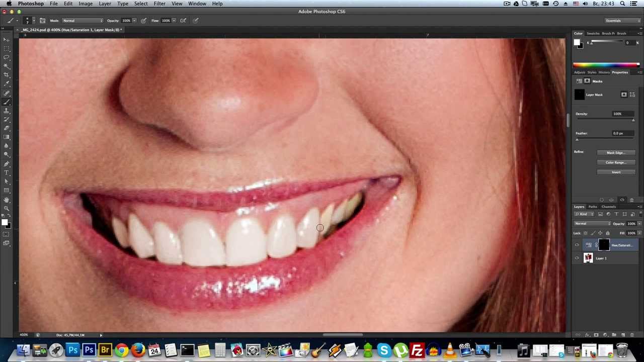Screen dimensions: 644x362
Task: Select the Brush tool in the tools panel
Action: 7,102
